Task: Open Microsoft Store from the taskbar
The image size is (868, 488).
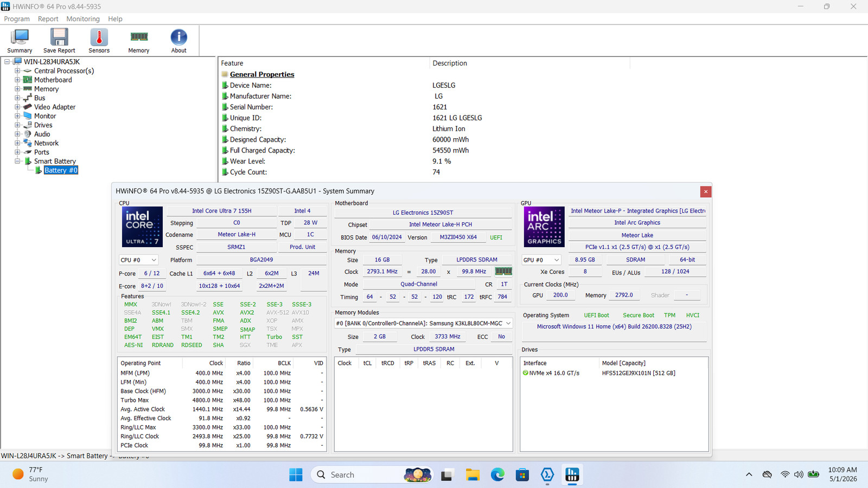Action: pos(522,475)
